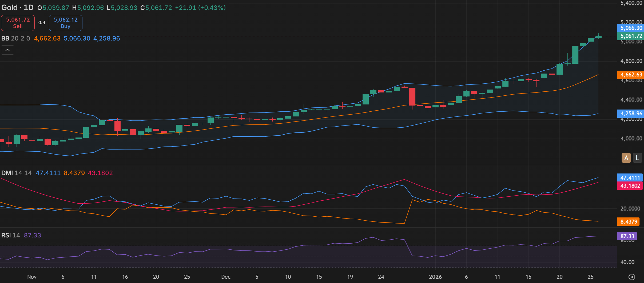Click red 43.1802 DMI label on right axis
The image size is (644, 283).
(630, 186)
